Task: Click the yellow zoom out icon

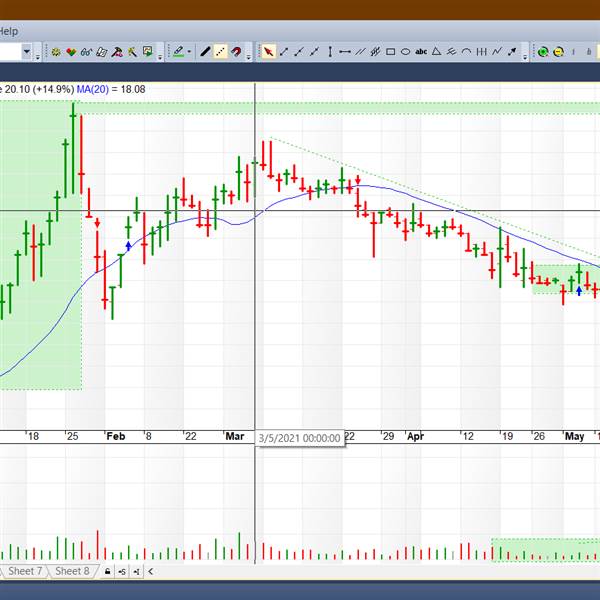Action: tap(558, 52)
